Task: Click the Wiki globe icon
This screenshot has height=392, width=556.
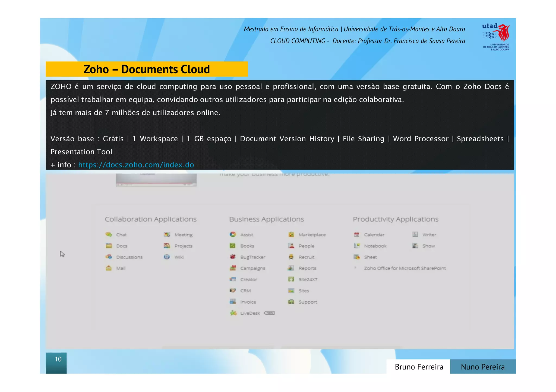Action: [167, 257]
